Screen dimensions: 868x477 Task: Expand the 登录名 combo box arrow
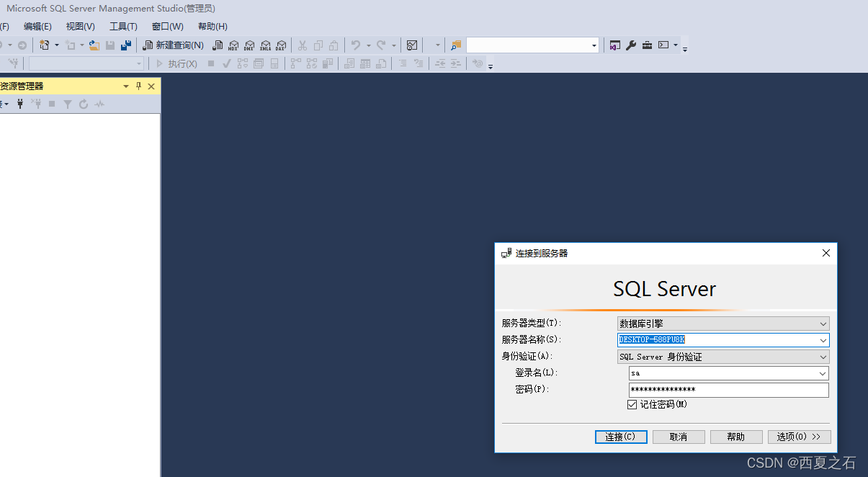coord(823,373)
